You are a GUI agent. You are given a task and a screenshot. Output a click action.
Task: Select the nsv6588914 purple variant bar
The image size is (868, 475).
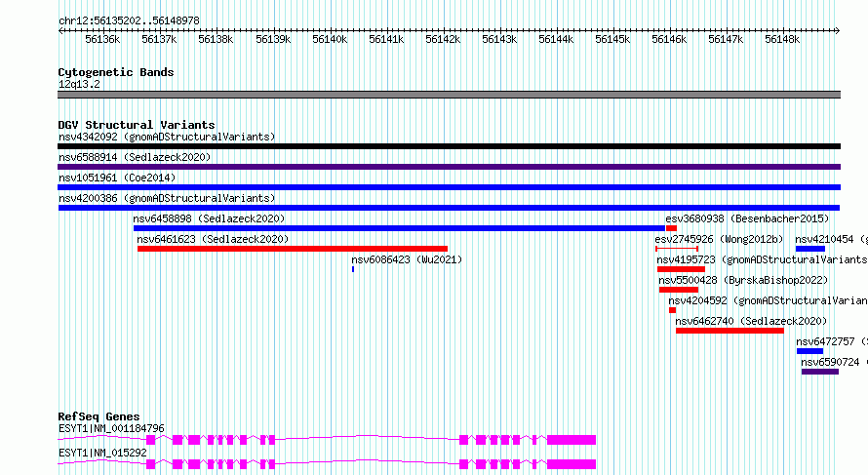[449, 167]
